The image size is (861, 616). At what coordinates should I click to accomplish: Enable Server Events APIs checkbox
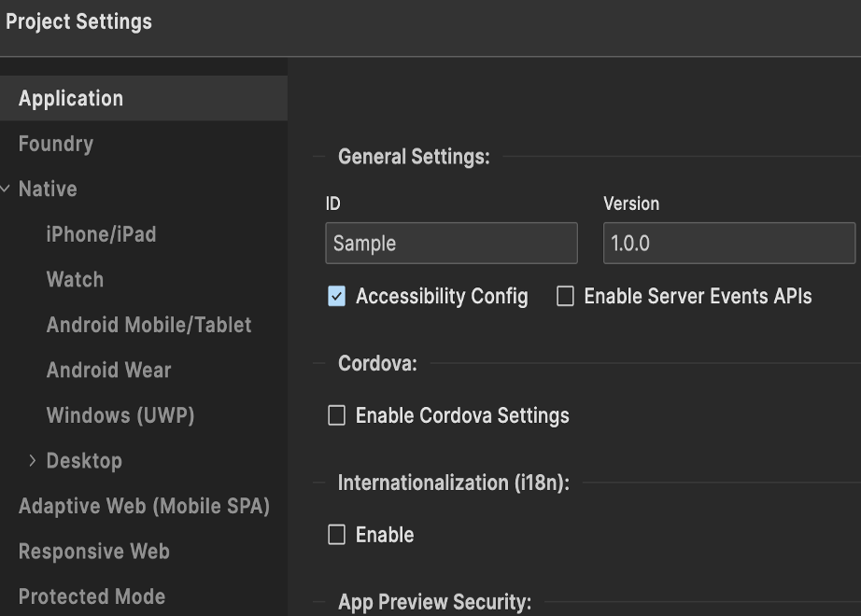click(565, 297)
